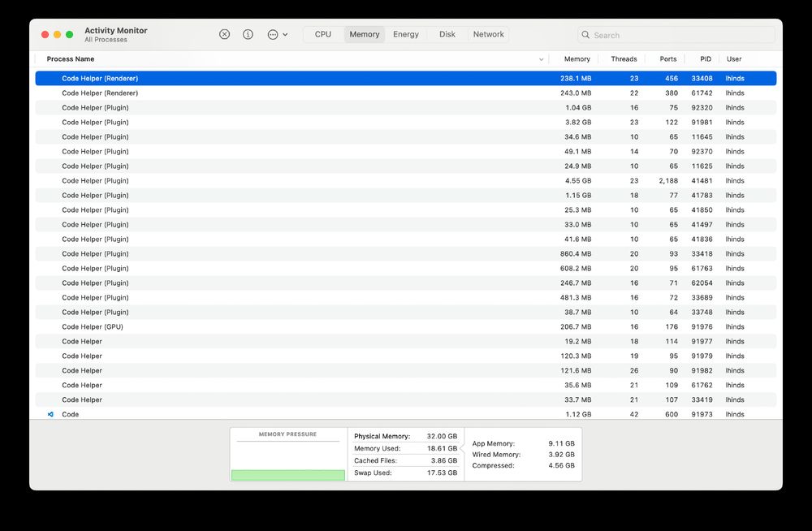The width and height of the screenshot is (812, 531).
Task: Select Code Helper using 121.6 MB
Action: 405,370
